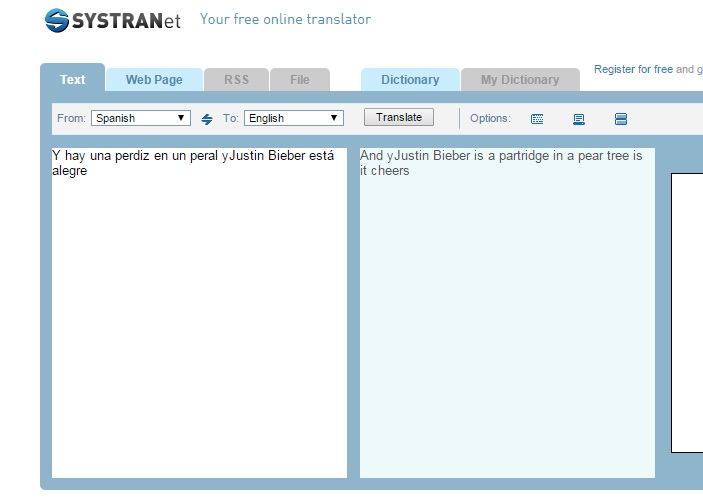
Task: Swap source and target languages icon
Action: click(207, 119)
